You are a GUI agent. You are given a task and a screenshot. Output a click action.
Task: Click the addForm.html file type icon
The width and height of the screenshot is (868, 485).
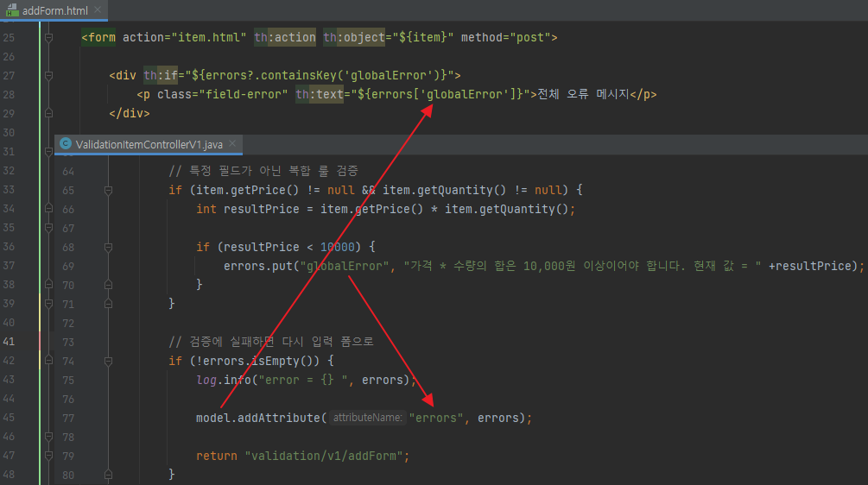coord(11,10)
